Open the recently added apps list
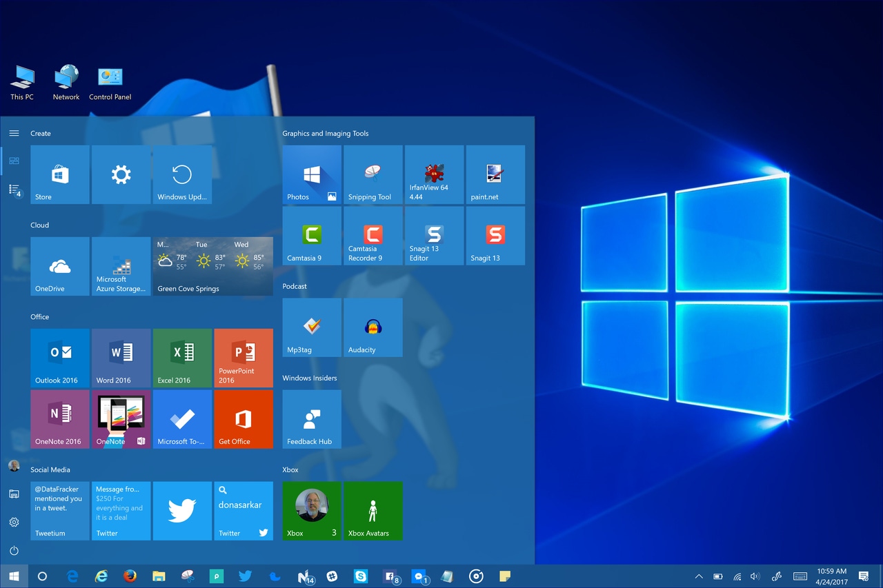Screen dimensions: 883x588 tap(14, 190)
